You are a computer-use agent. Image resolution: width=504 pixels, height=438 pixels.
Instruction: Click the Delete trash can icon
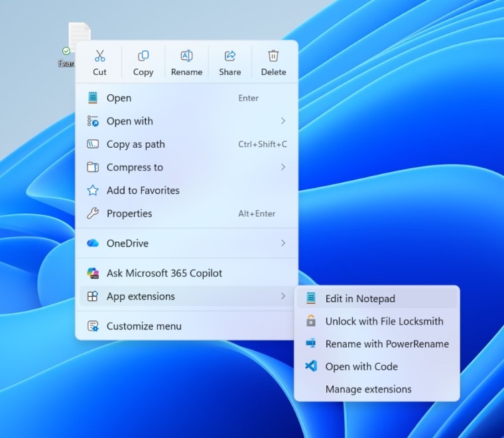(x=273, y=56)
